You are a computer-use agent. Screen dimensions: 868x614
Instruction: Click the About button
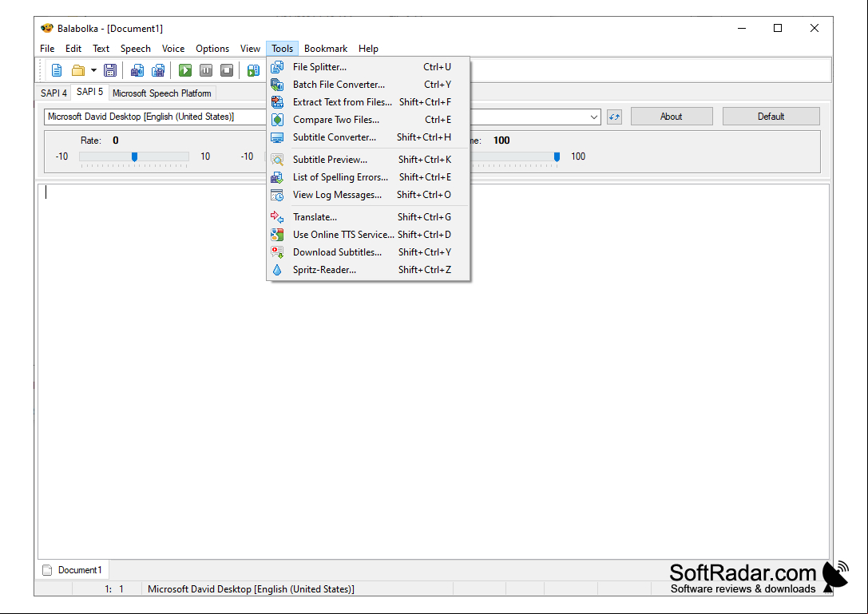672,117
